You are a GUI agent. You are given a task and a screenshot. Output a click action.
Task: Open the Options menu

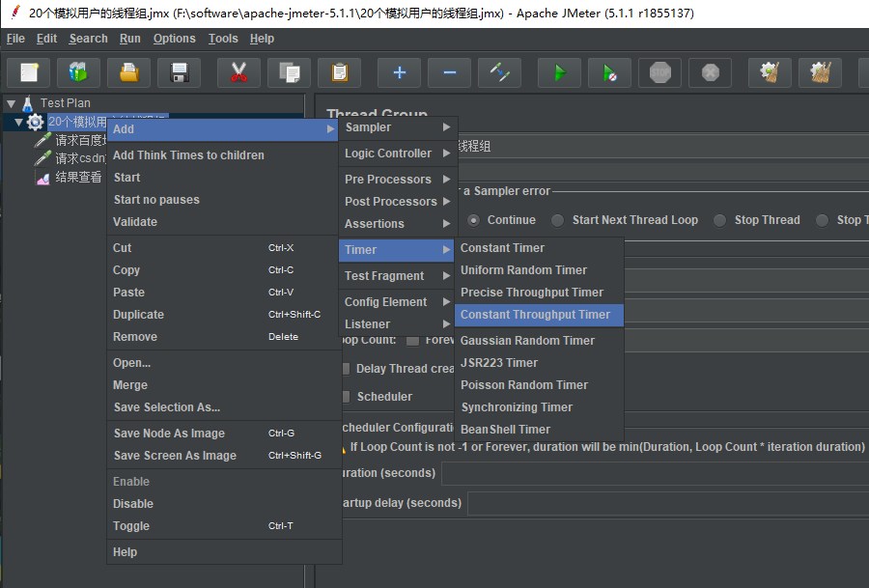point(174,39)
